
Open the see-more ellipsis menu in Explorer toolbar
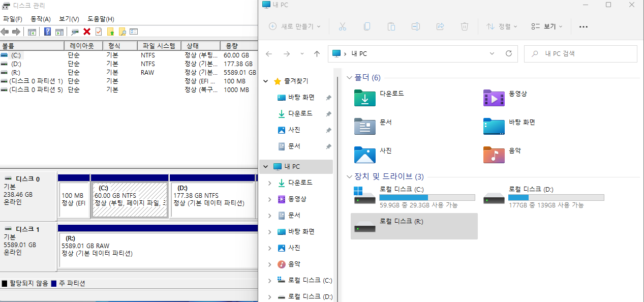click(584, 26)
